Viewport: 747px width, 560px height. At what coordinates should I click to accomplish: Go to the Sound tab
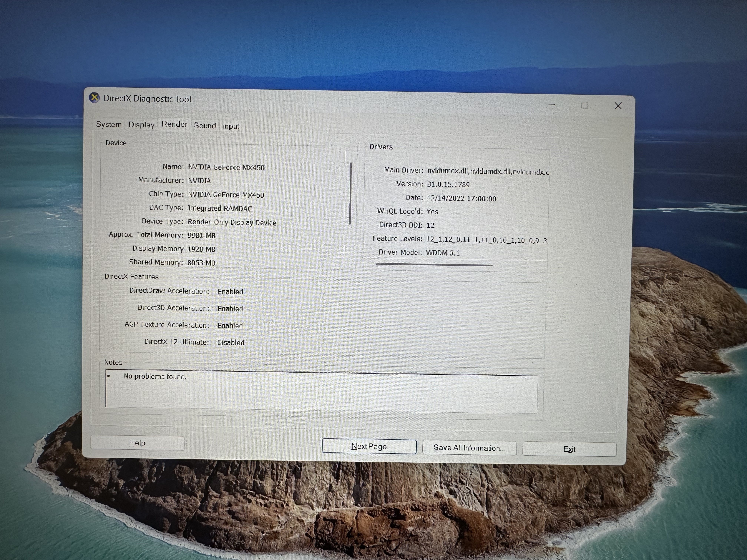click(205, 126)
